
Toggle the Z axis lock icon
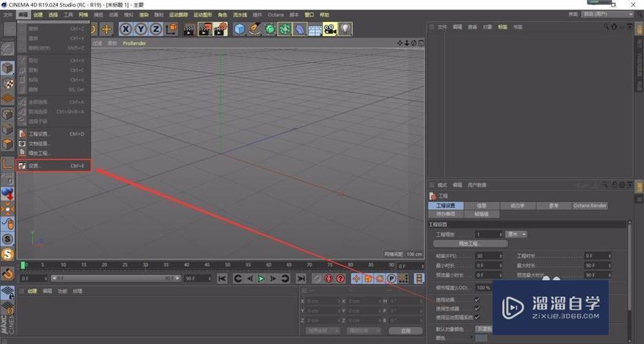point(156,29)
